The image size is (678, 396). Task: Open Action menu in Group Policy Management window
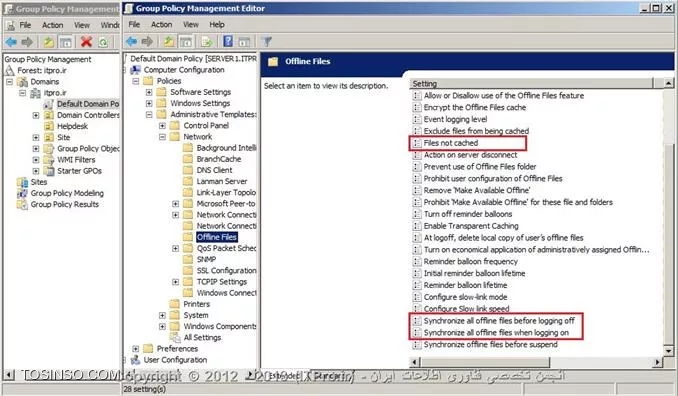click(x=52, y=25)
